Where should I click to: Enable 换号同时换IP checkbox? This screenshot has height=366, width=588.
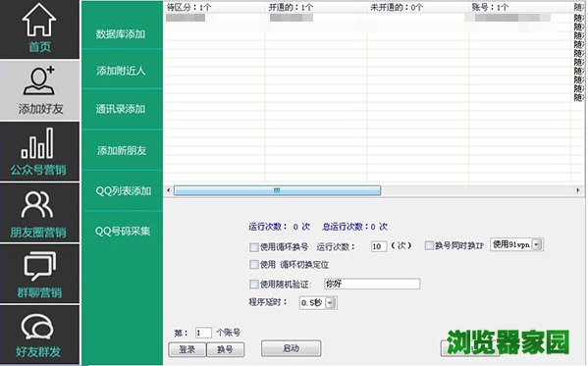pos(429,245)
